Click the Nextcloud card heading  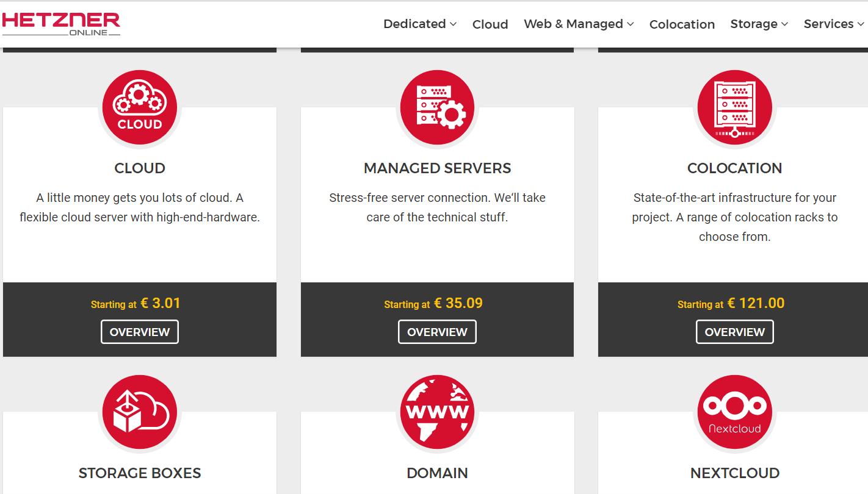coord(734,473)
